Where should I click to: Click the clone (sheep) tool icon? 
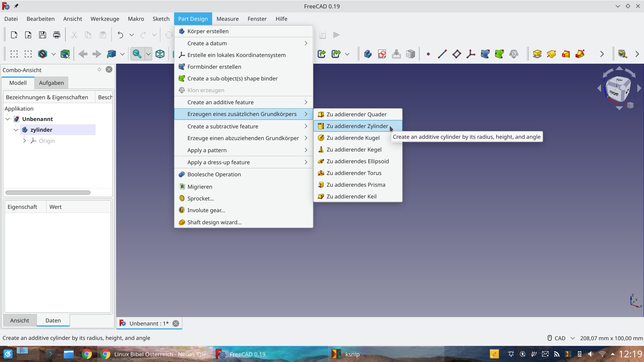tap(514, 54)
